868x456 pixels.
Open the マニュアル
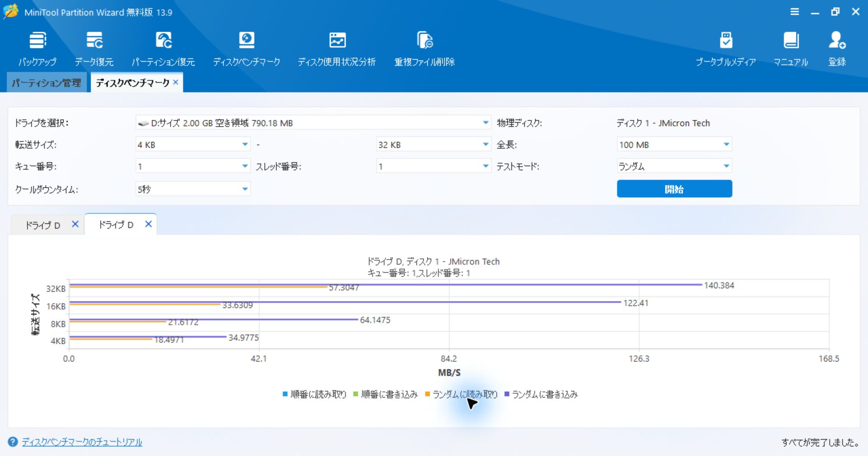(x=791, y=49)
